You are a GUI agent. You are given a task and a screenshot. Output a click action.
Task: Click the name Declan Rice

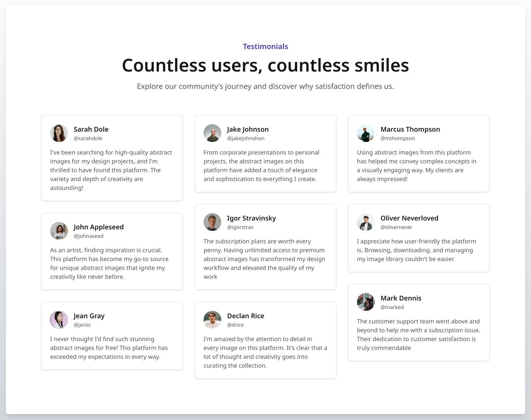click(246, 316)
